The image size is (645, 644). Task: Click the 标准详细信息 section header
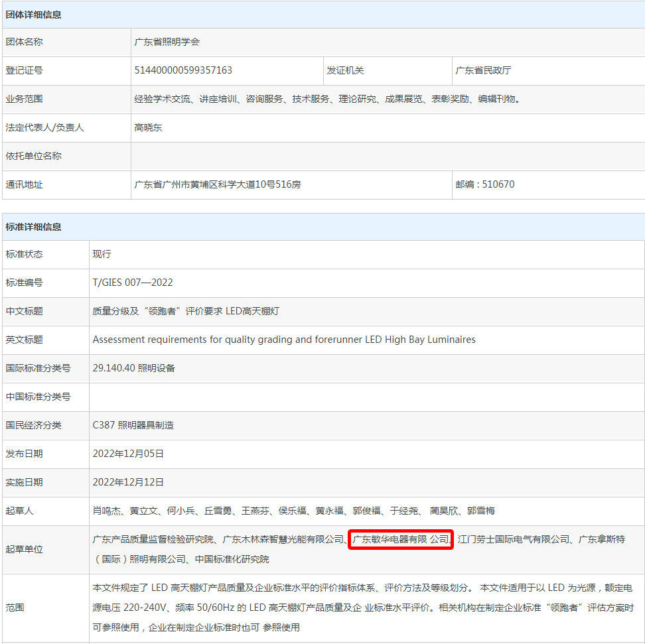click(x=34, y=226)
